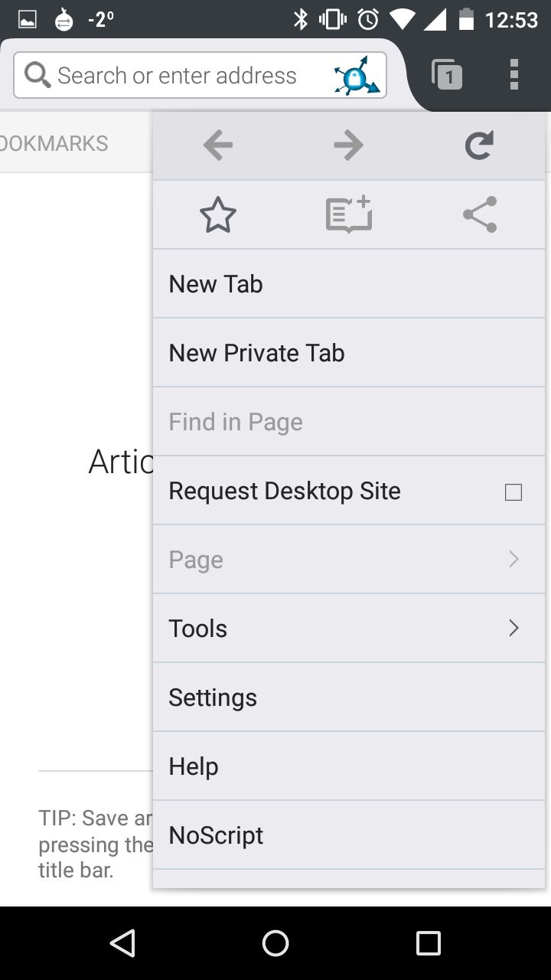Switch to the Bookmarks tab

tap(54, 143)
